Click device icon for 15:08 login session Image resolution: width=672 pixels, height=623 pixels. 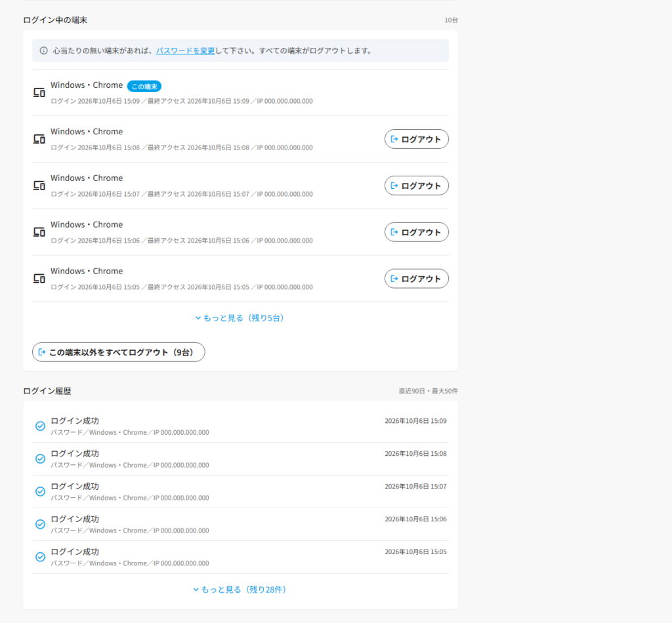click(39, 139)
